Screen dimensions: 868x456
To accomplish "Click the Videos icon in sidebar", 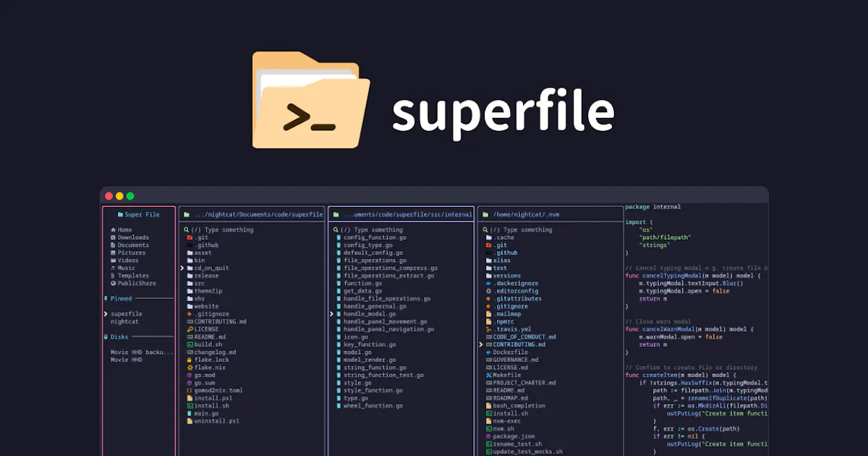I will (114, 261).
